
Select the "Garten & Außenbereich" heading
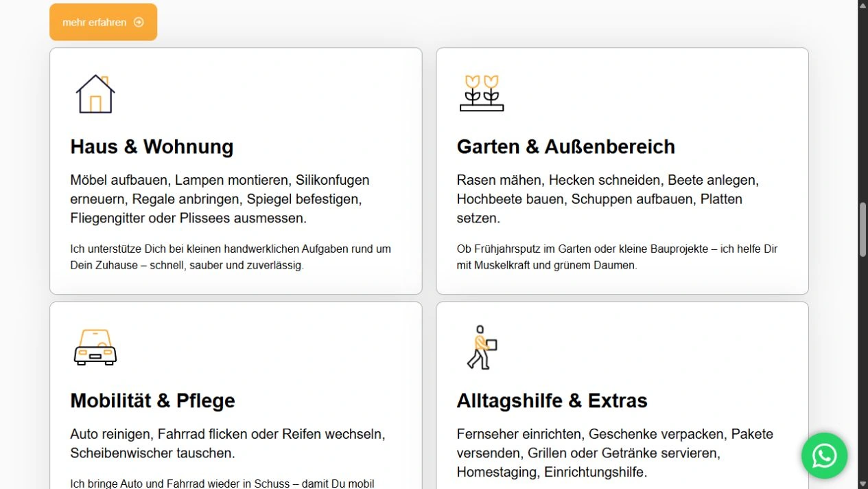(x=566, y=146)
